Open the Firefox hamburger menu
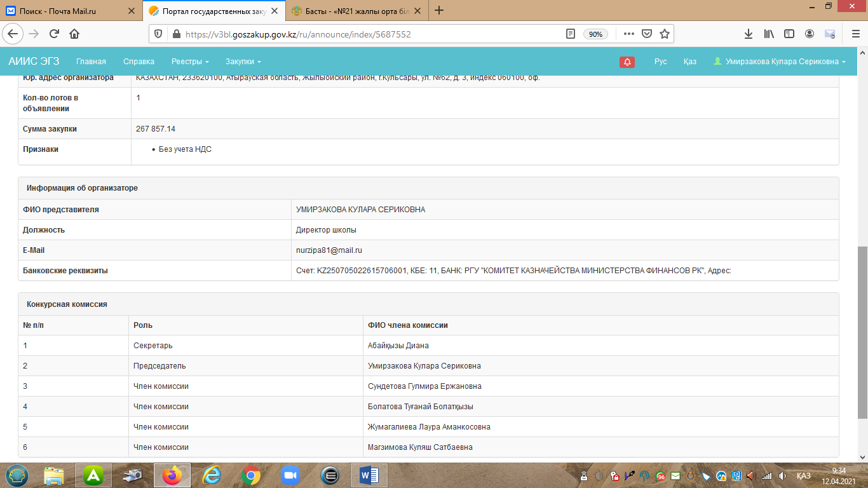This screenshot has height=488, width=868. coord(851,34)
